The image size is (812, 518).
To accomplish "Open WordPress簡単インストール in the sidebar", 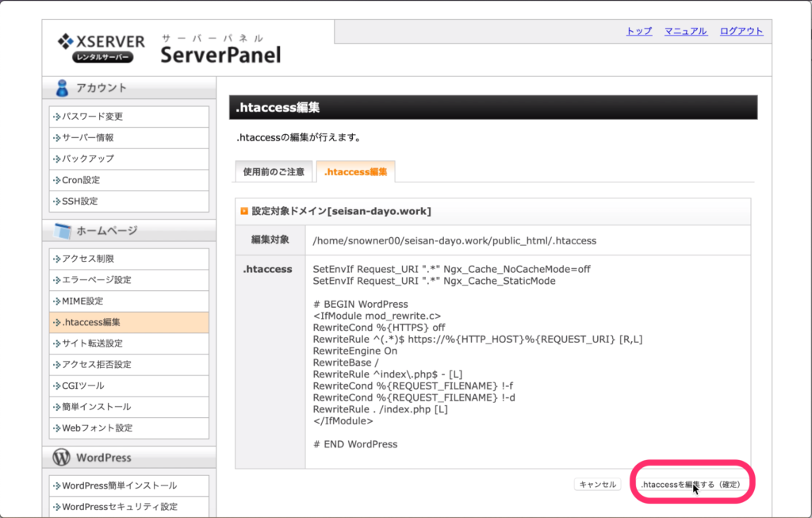I will coord(119,485).
